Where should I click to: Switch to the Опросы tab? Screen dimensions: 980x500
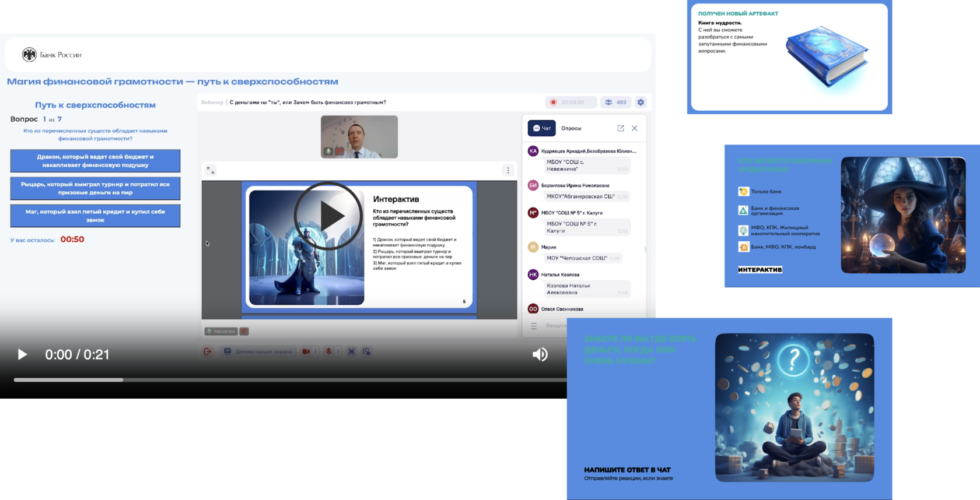coord(571,128)
